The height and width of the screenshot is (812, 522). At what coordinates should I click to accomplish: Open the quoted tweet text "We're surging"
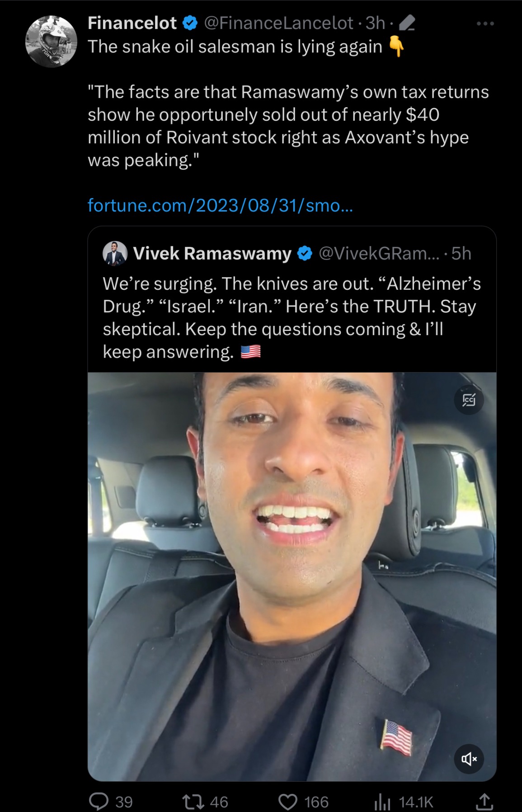click(x=292, y=317)
